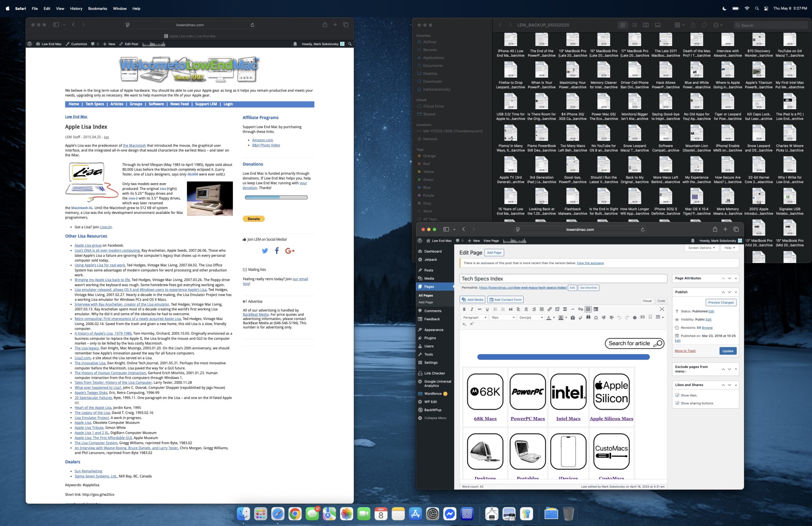Image resolution: width=812 pixels, height=526 pixels.
Task: Click the Tech Specs Index title field
Action: click(x=563, y=279)
